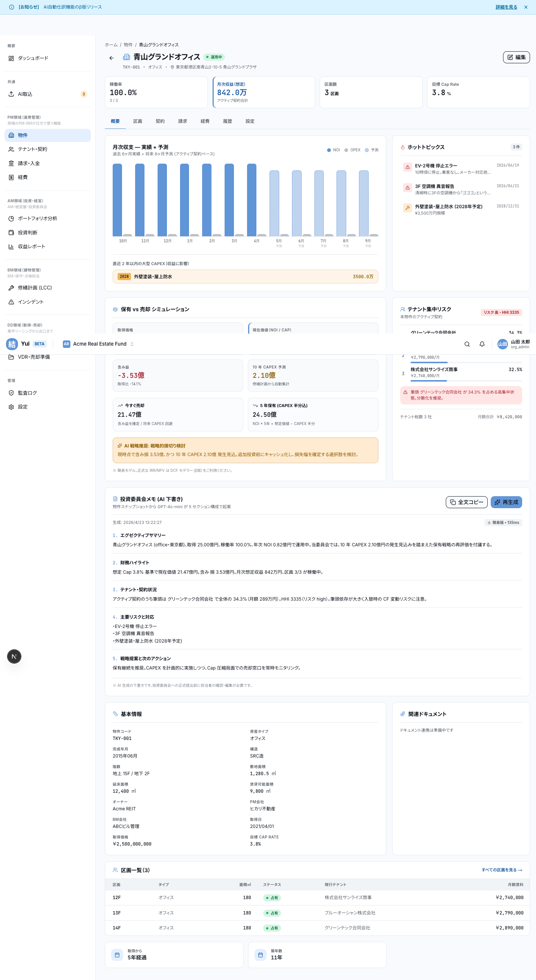
Task: Click the calendar icon in 取得から card
Action: [117, 955]
